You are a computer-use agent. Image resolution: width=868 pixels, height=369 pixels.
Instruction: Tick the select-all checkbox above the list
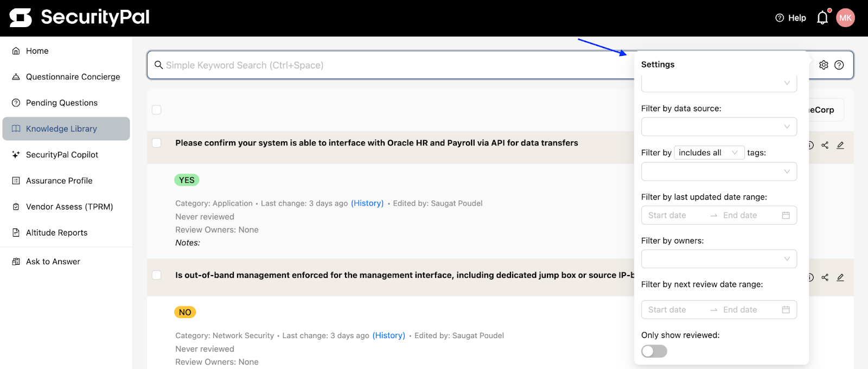[x=157, y=110]
